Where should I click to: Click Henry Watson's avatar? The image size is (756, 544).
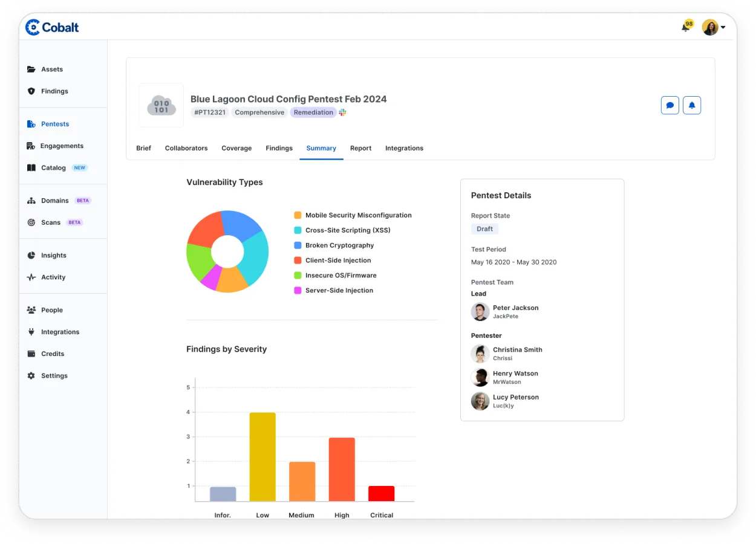[480, 378]
